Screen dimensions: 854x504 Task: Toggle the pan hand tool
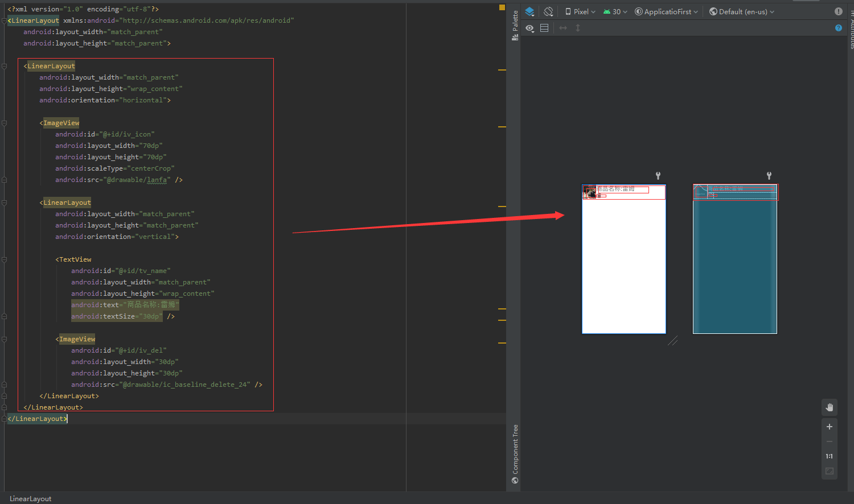click(x=830, y=407)
